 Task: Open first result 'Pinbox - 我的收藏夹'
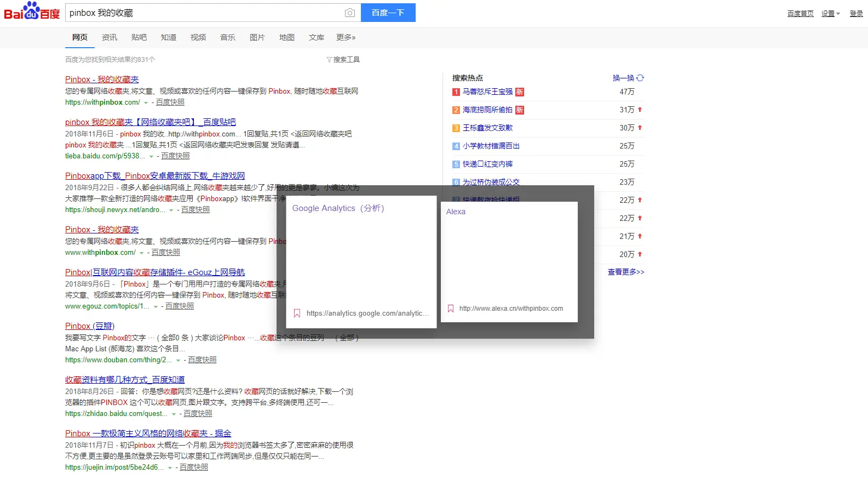tap(102, 79)
